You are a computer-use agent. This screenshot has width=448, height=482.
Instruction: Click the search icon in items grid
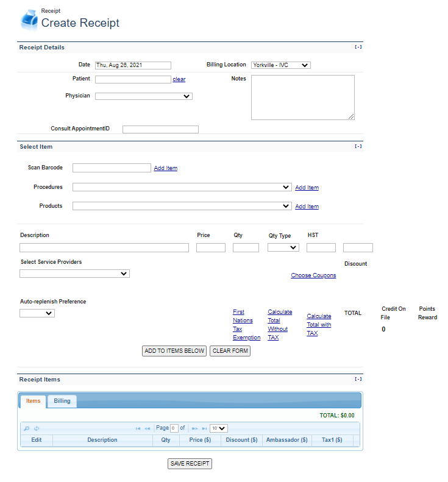click(x=27, y=428)
